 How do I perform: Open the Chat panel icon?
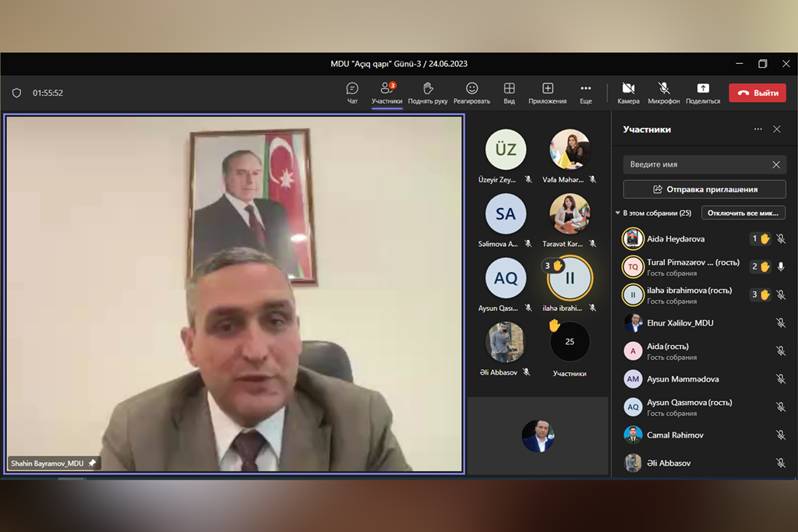click(352, 89)
